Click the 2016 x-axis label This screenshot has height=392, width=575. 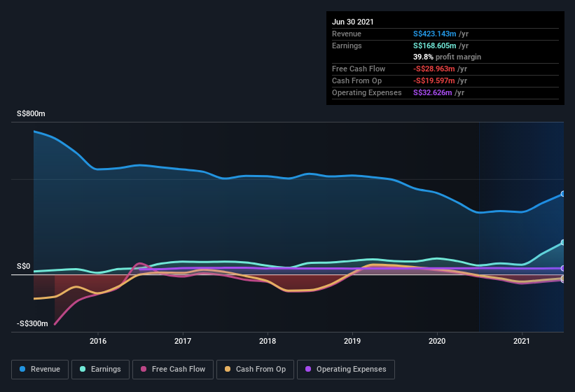click(98, 341)
